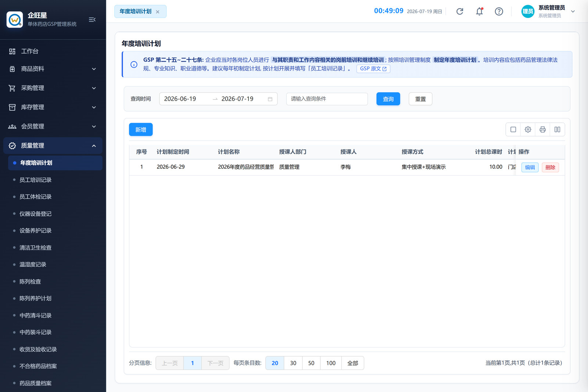The width and height of the screenshot is (588, 392).
Task: Open 陈列养护计划 in the sidebar
Action: pos(55,298)
